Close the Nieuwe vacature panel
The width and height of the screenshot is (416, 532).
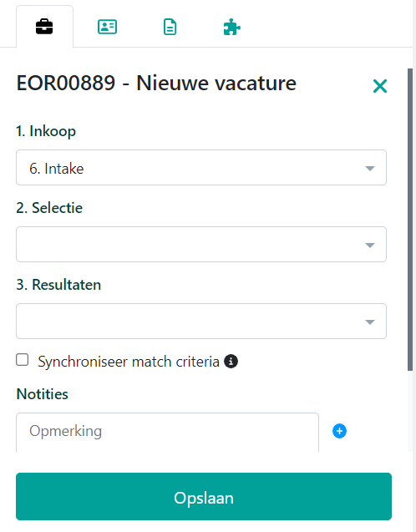coord(380,86)
